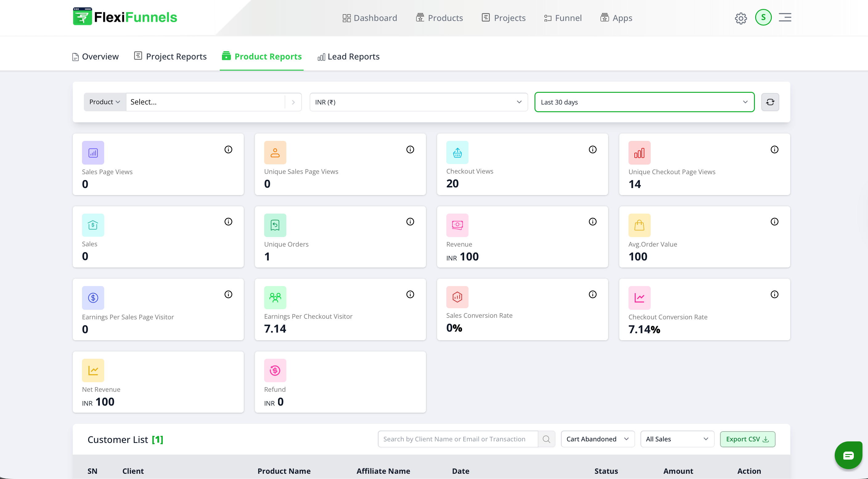Screen dimensions: 868x479
Task: Open the INR currency dropdown
Action: [x=418, y=102]
